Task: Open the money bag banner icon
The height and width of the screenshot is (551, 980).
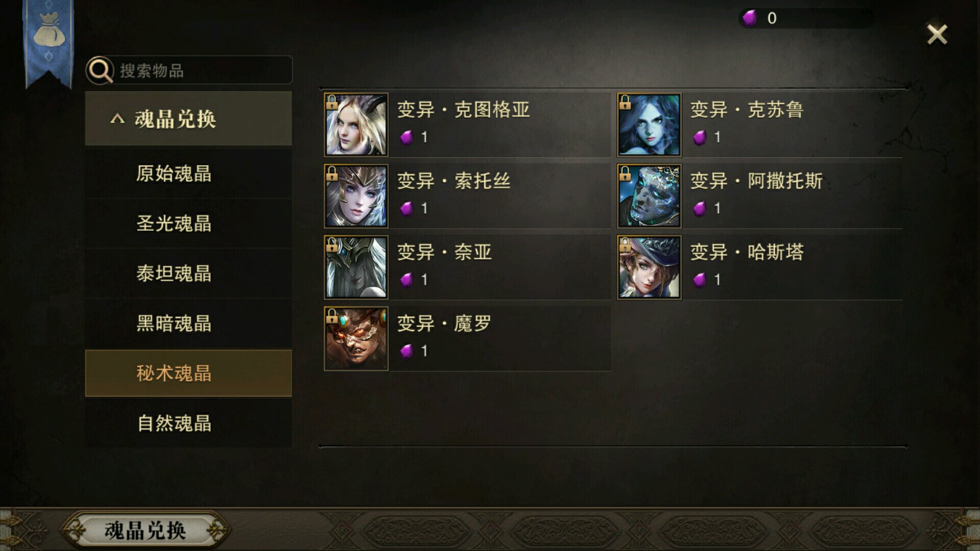Action: (x=49, y=31)
